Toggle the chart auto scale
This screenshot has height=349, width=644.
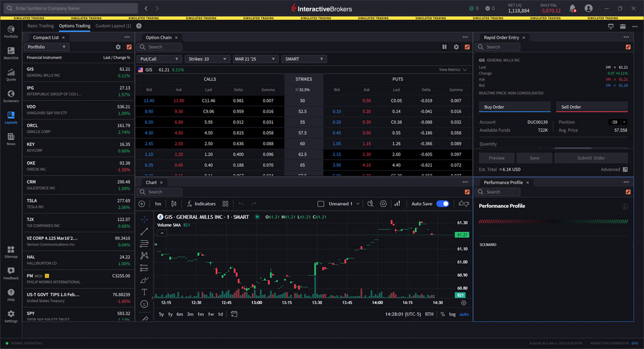(464, 314)
